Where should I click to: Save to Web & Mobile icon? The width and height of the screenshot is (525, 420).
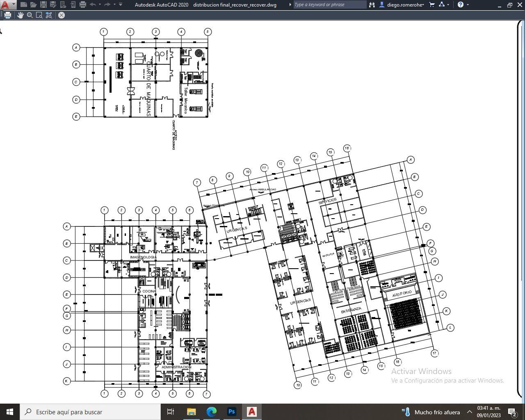pos(73,5)
